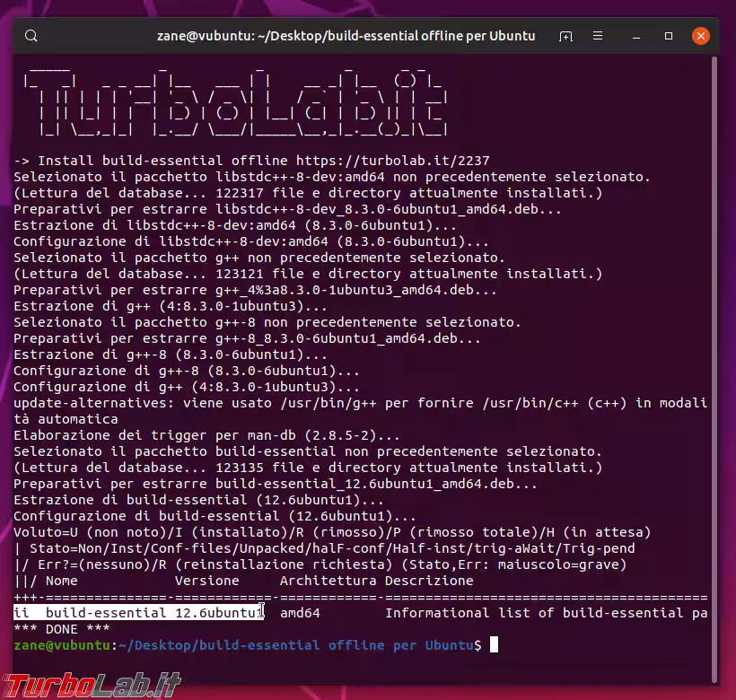Open the terminal hamburger menu
This screenshot has width=736, height=700.
coord(598,36)
